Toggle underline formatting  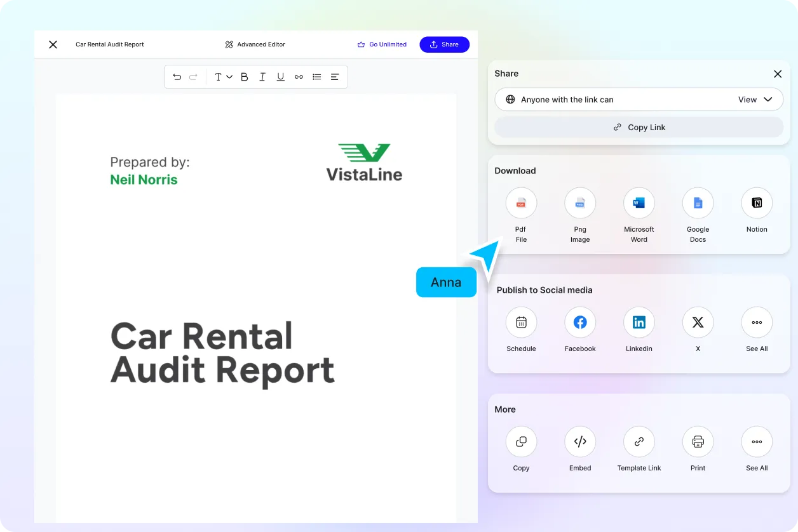point(280,76)
